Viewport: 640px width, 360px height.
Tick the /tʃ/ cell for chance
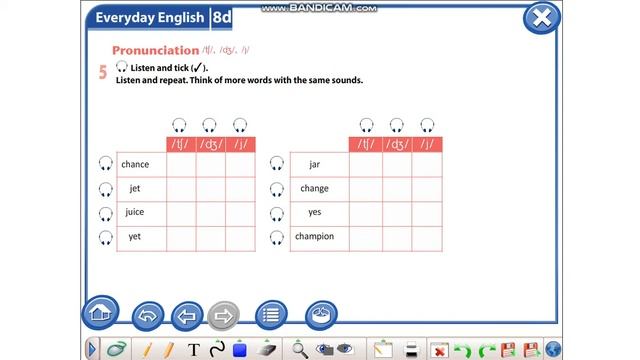(x=181, y=164)
